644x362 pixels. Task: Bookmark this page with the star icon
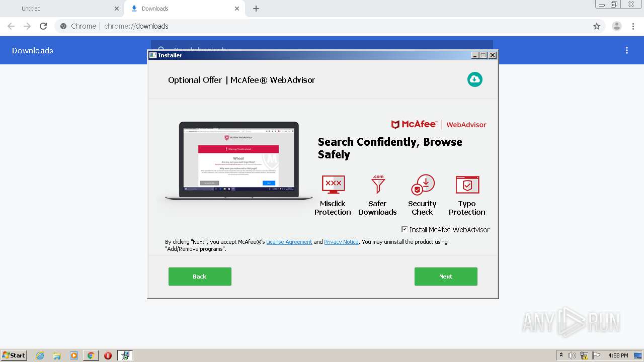597,26
